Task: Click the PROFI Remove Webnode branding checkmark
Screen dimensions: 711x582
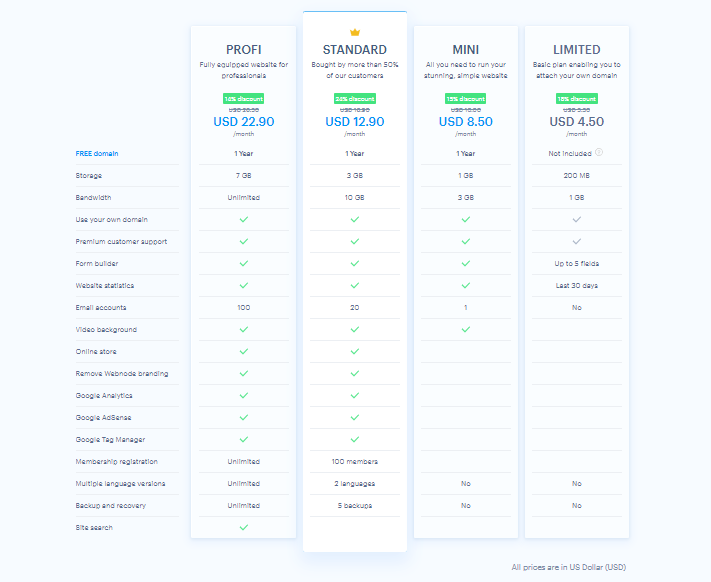Action: [x=243, y=374]
